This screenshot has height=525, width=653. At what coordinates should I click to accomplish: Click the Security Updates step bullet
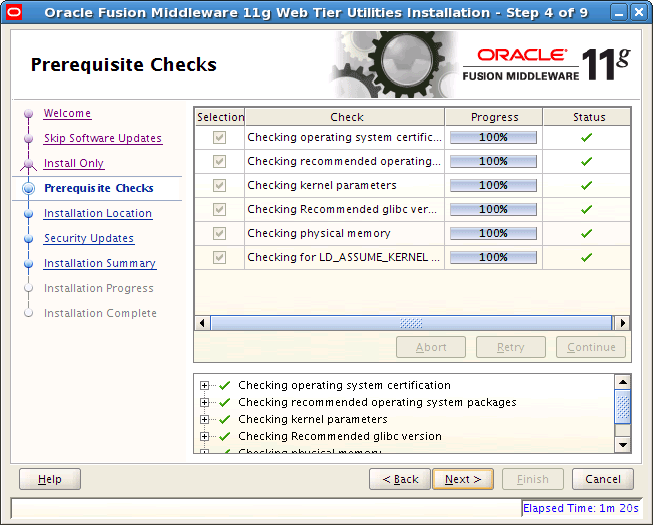(28, 239)
